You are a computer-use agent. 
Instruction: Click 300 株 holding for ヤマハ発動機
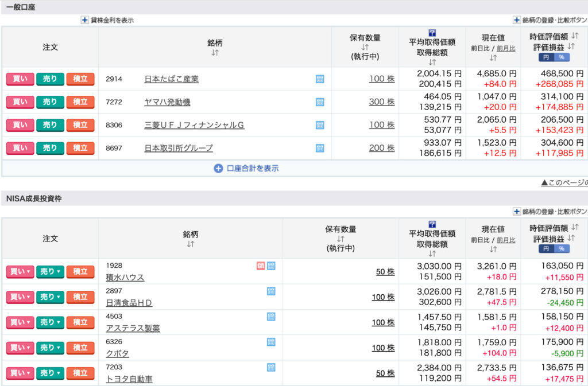coord(382,102)
